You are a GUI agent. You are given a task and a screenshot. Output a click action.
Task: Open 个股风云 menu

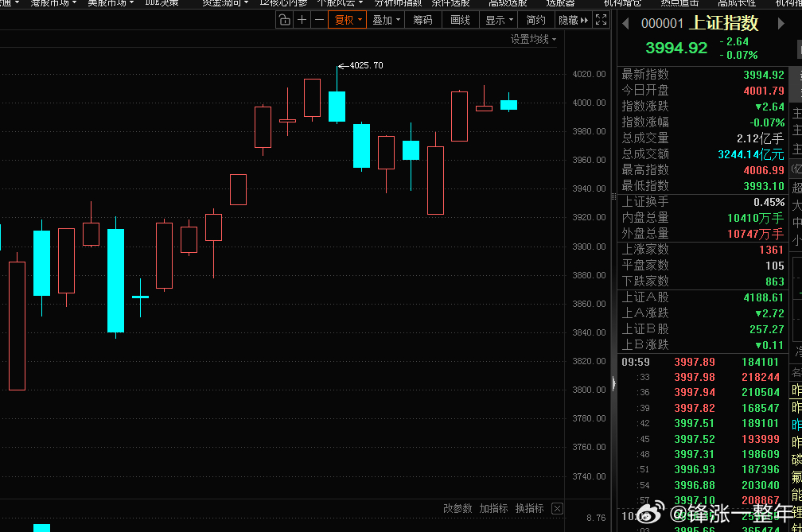340,3
